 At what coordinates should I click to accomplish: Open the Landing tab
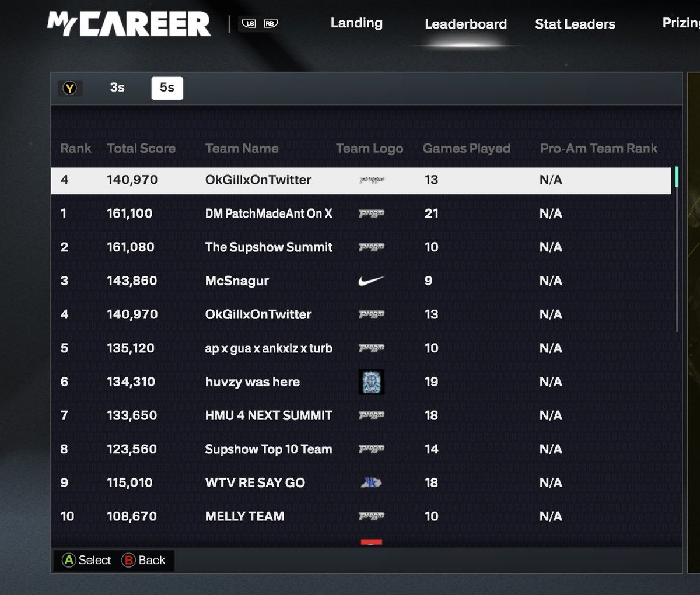click(x=356, y=23)
